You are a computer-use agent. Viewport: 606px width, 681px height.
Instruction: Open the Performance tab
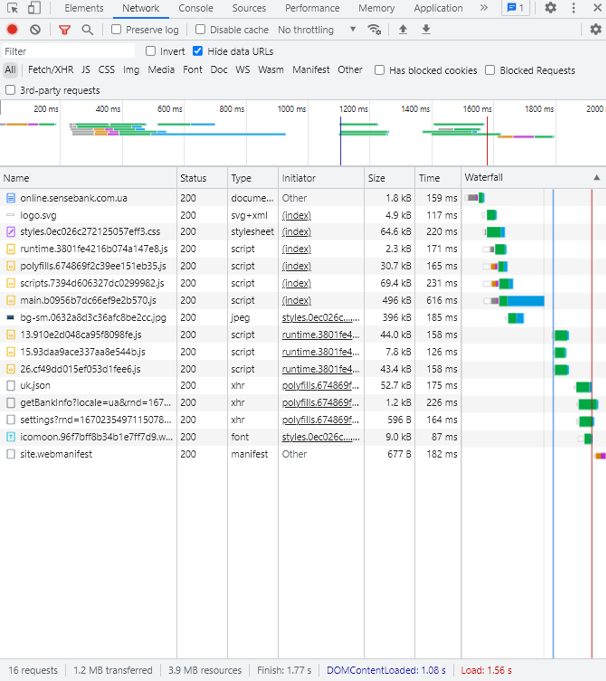312,8
